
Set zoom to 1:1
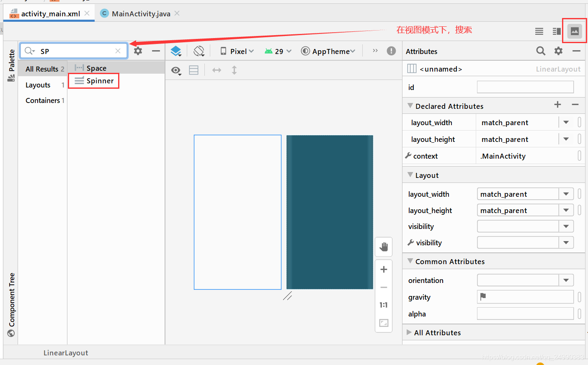click(x=384, y=305)
